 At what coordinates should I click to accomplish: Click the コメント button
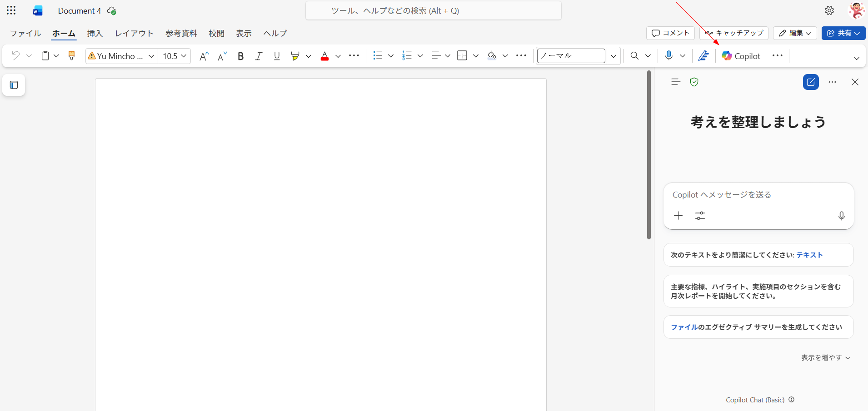[670, 33]
